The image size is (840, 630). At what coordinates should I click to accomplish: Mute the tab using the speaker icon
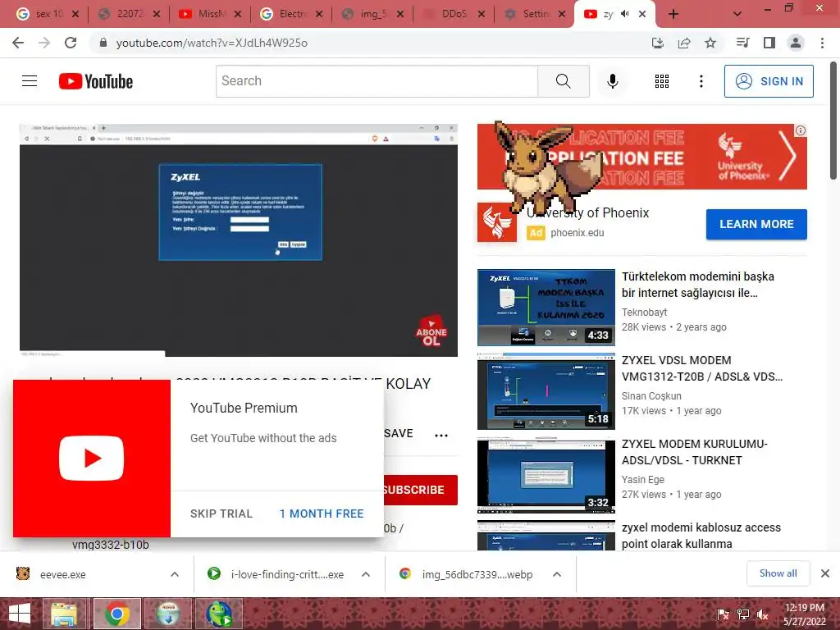click(624, 14)
